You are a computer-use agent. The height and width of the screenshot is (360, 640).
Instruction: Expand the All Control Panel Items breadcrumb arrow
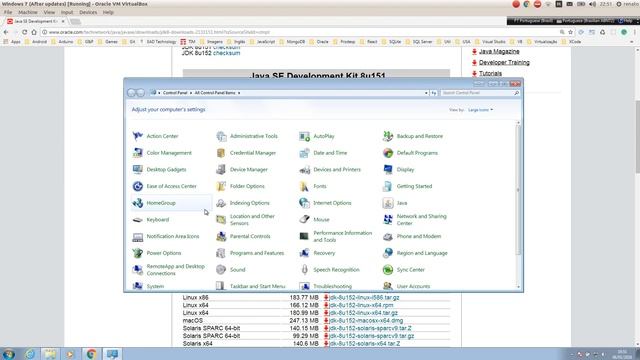[239, 93]
